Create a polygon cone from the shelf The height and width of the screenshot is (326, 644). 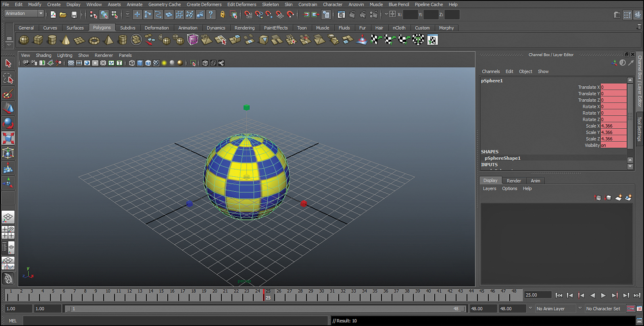[66, 40]
